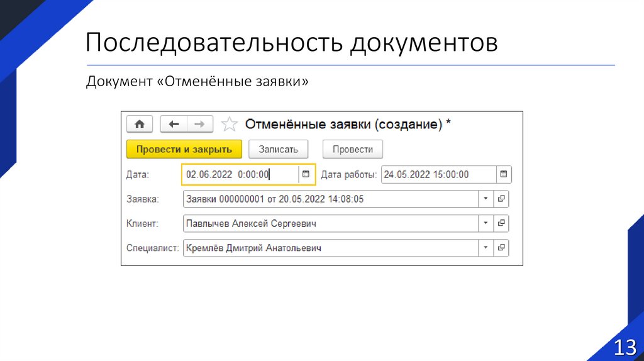Click the Провести button
The width and height of the screenshot is (644, 361).
[x=353, y=150]
